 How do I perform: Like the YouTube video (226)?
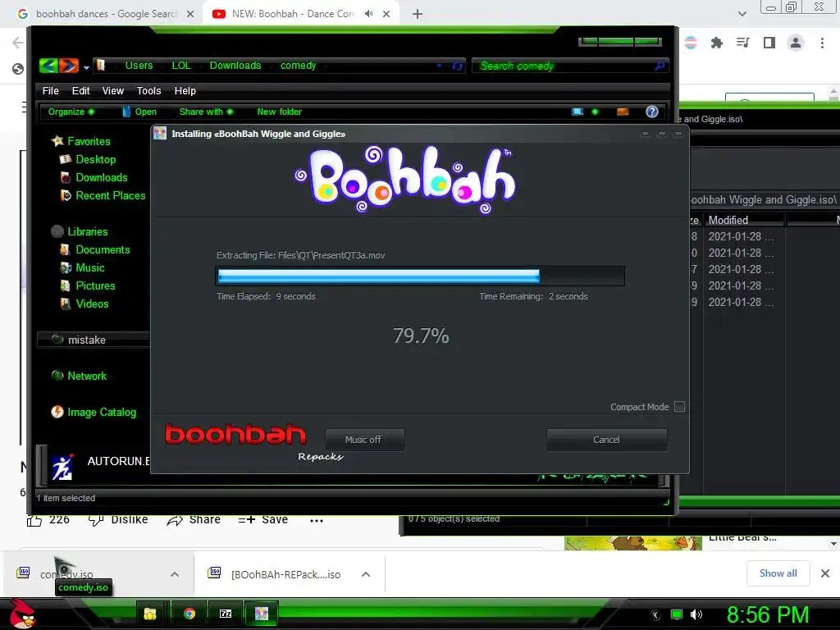[48, 519]
